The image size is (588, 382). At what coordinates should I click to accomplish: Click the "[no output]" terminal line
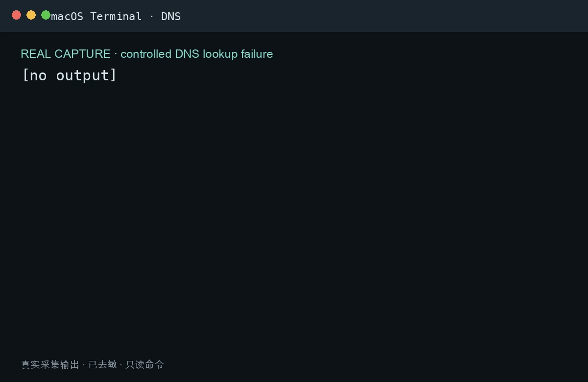tap(70, 75)
